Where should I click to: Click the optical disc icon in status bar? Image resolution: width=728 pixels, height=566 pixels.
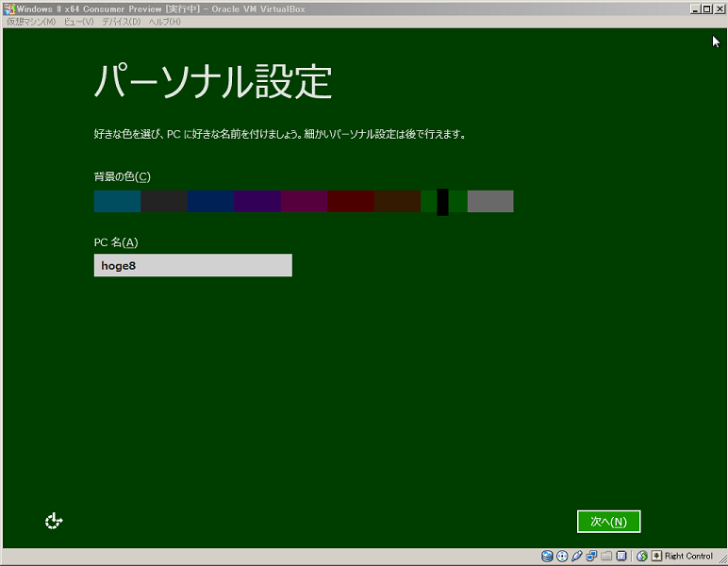(562, 557)
